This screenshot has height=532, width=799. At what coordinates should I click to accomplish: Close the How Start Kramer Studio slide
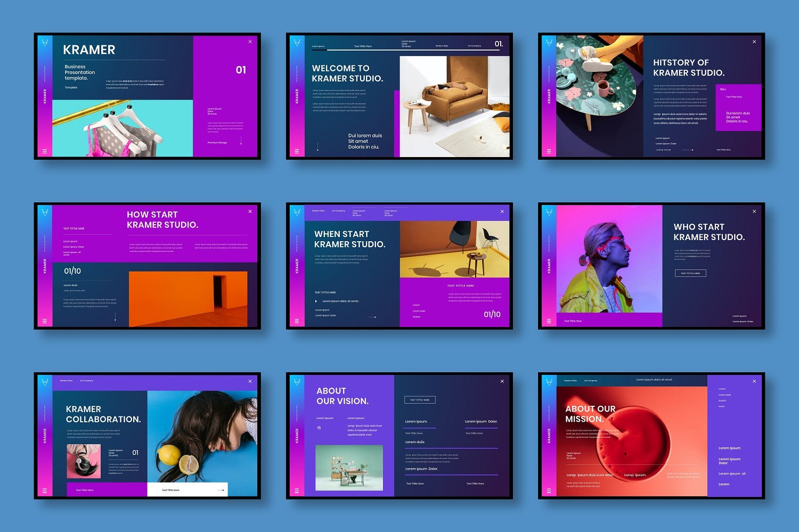(x=250, y=211)
